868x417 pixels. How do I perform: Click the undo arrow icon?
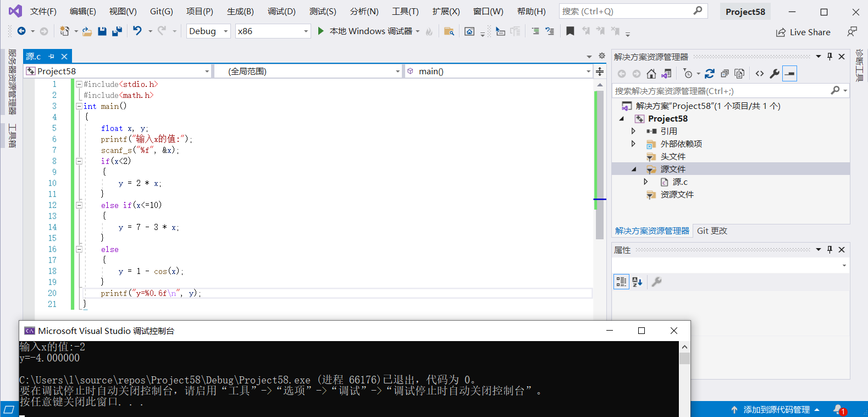click(137, 31)
